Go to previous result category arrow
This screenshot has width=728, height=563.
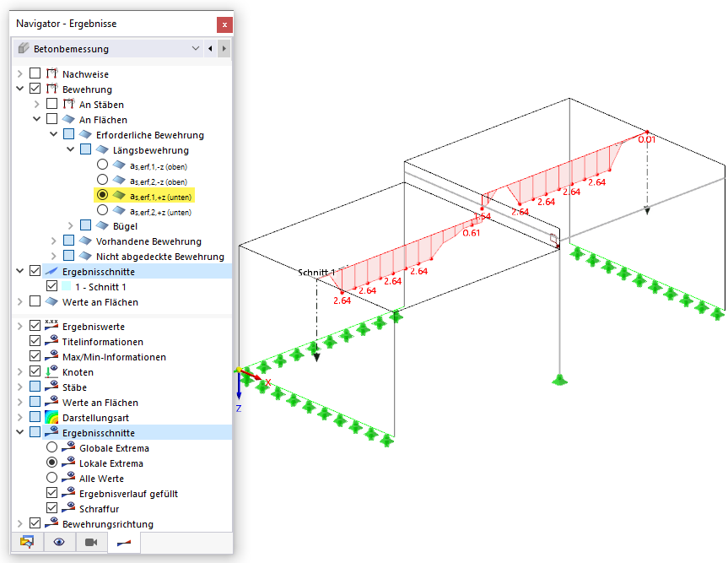[210, 48]
